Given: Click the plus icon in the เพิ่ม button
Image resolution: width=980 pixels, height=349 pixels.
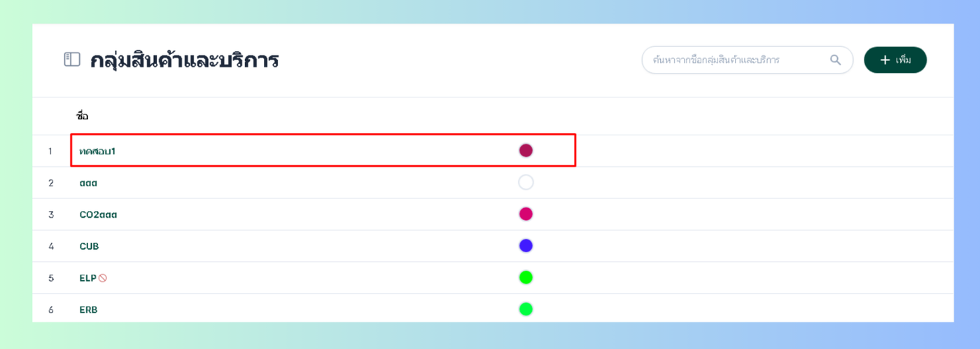Looking at the screenshot, I should (885, 60).
